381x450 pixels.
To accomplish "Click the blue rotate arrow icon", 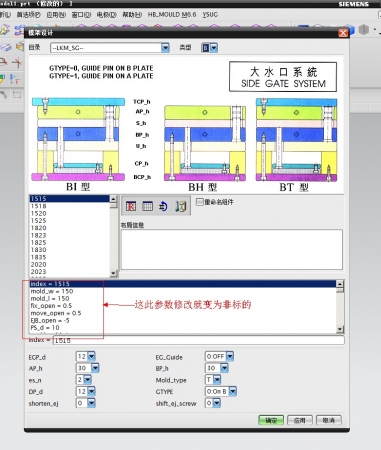I will point(164,206).
